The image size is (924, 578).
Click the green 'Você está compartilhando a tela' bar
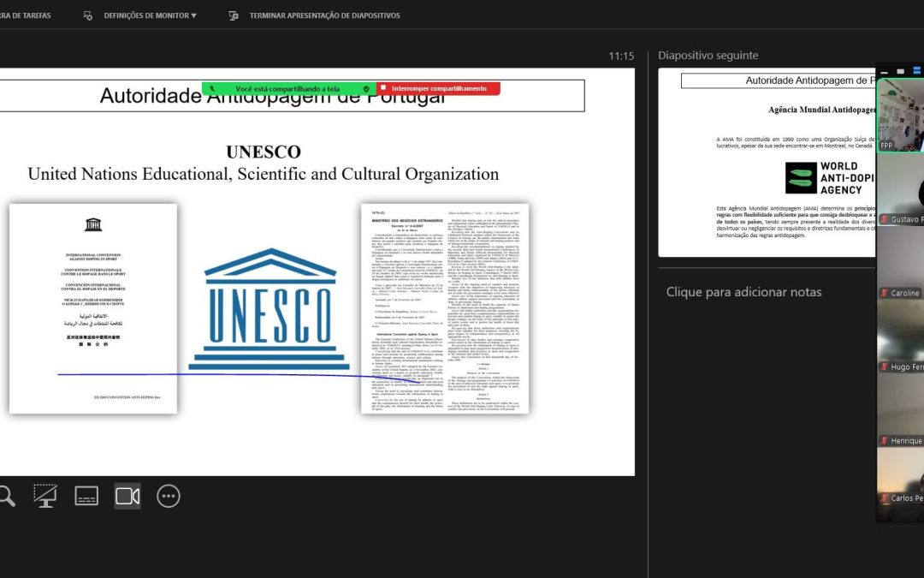[x=282, y=88]
